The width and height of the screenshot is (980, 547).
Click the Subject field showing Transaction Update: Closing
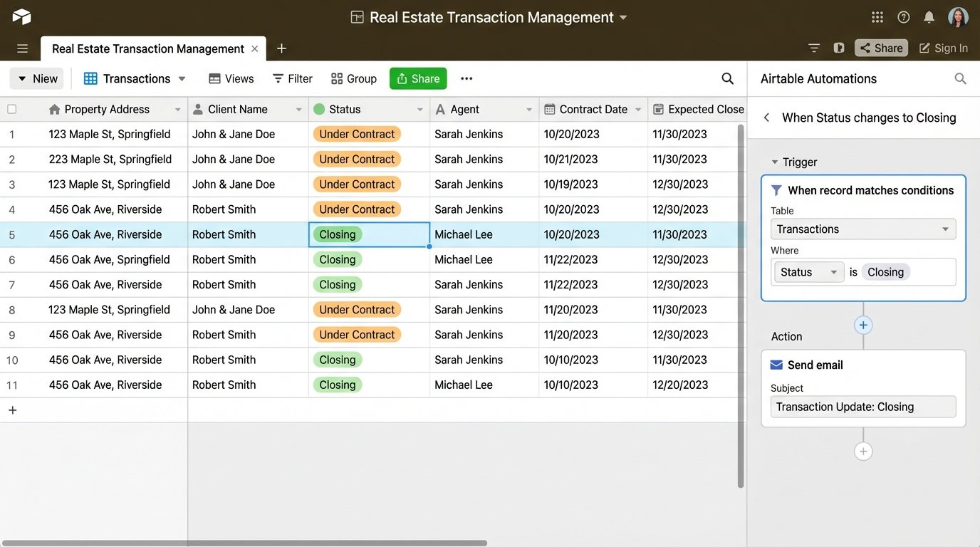862,406
